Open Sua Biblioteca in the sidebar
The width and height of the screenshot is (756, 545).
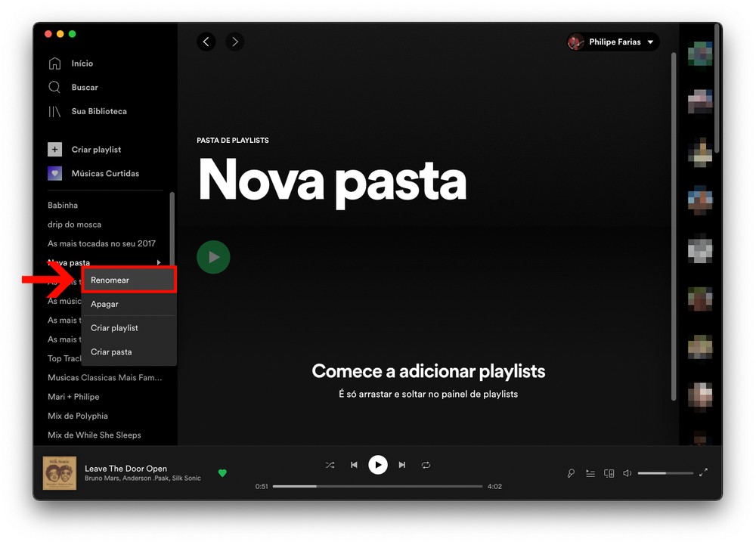click(x=99, y=111)
